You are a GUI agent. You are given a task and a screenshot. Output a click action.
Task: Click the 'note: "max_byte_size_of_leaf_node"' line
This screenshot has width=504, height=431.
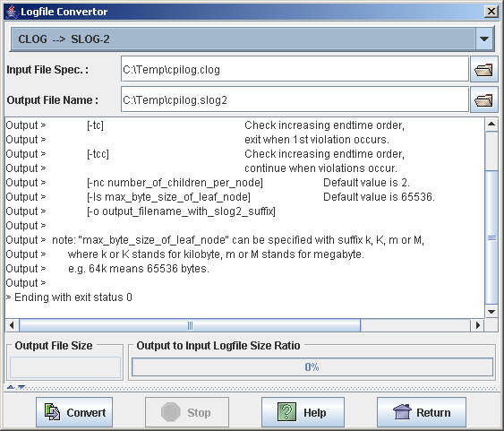click(238, 240)
